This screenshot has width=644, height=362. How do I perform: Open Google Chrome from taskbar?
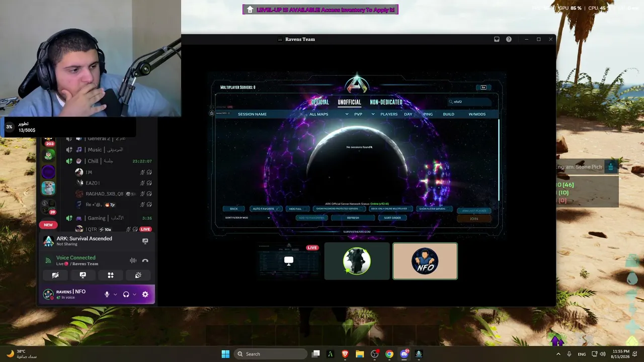(x=389, y=354)
